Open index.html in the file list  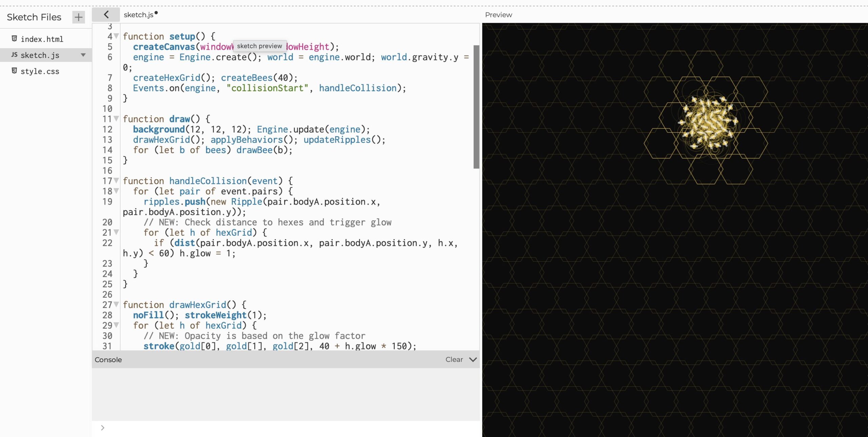click(x=42, y=39)
